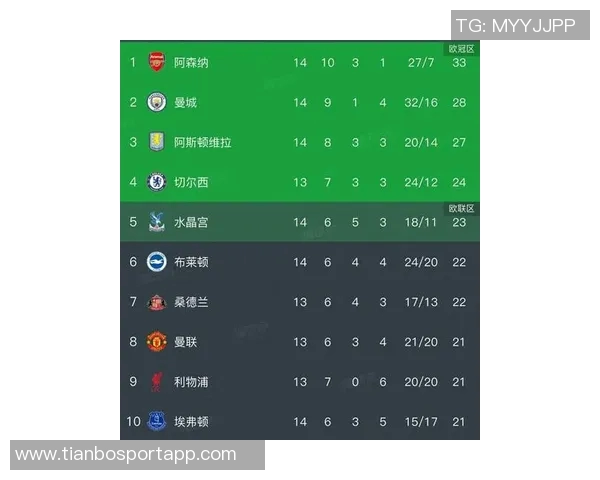Click the 欧联区 zone label
The image size is (600, 480).
[x=461, y=208]
